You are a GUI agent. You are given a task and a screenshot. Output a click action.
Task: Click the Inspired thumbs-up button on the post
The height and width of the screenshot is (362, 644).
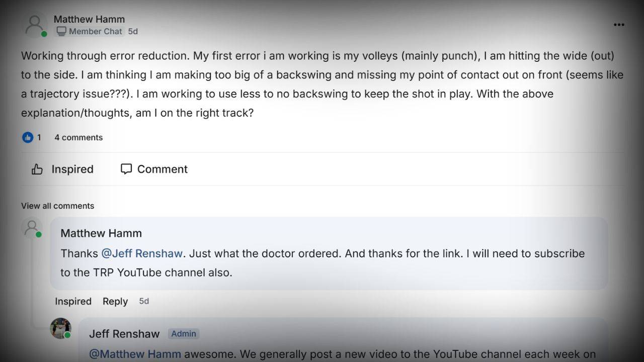62,169
